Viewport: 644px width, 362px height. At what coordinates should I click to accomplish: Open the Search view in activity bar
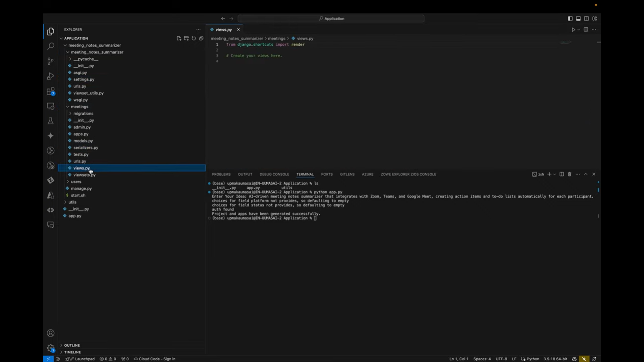point(51,46)
